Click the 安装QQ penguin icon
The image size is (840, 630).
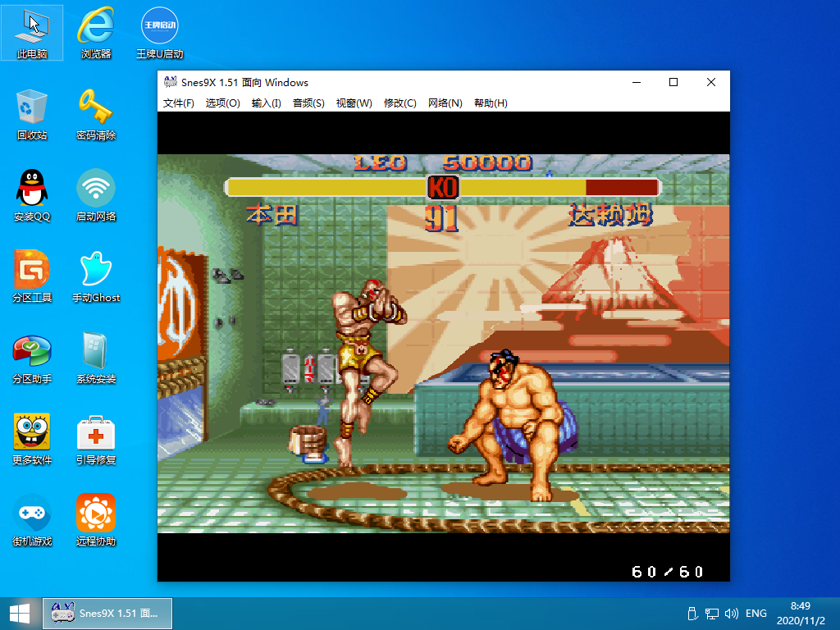32,195
